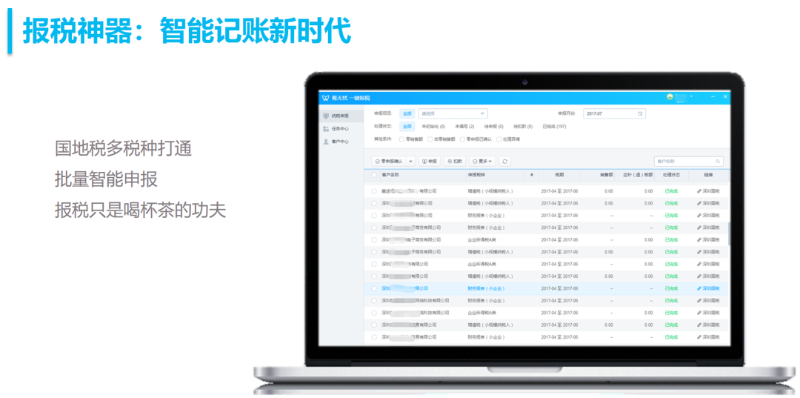This screenshot has height=398, width=800.
Task: Enable the 零销售额 checkbox
Action: coord(402,139)
